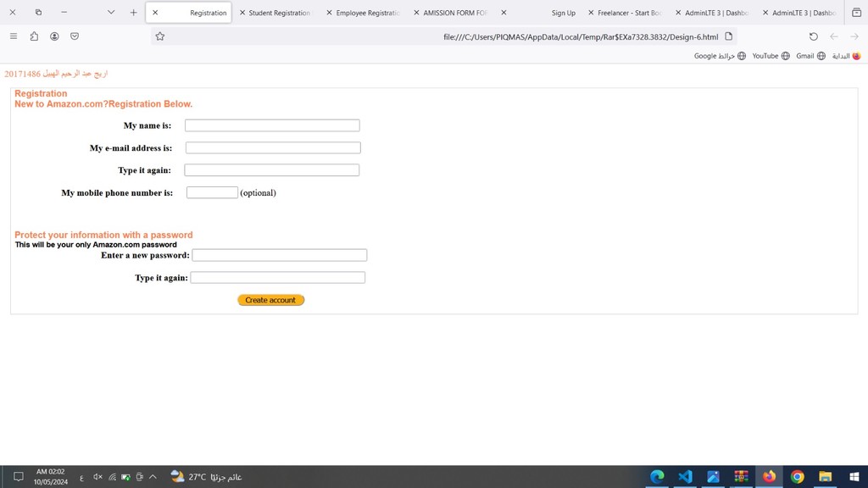Open the Gmail bookmark

(x=810, y=56)
